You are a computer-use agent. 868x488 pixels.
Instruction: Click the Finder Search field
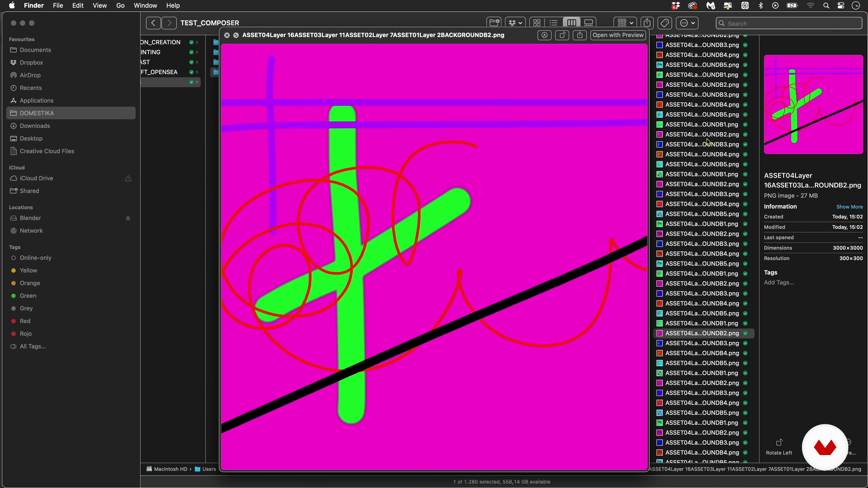pos(789,23)
